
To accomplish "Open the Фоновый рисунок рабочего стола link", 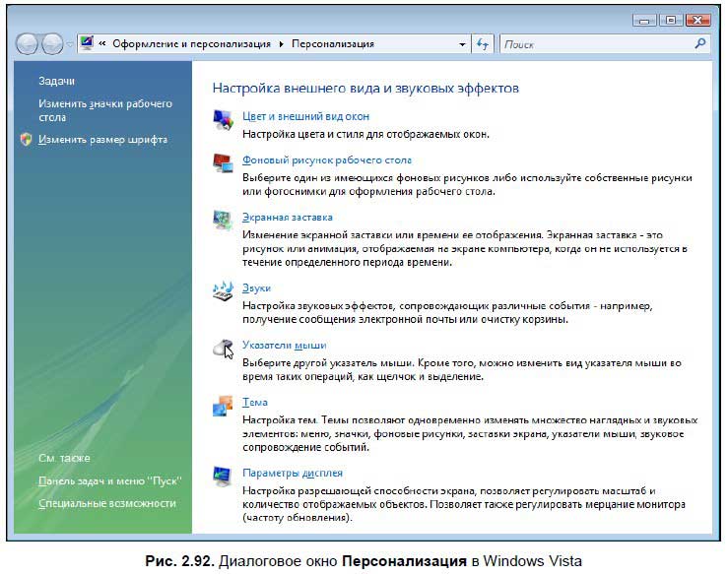I will [327, 160].
